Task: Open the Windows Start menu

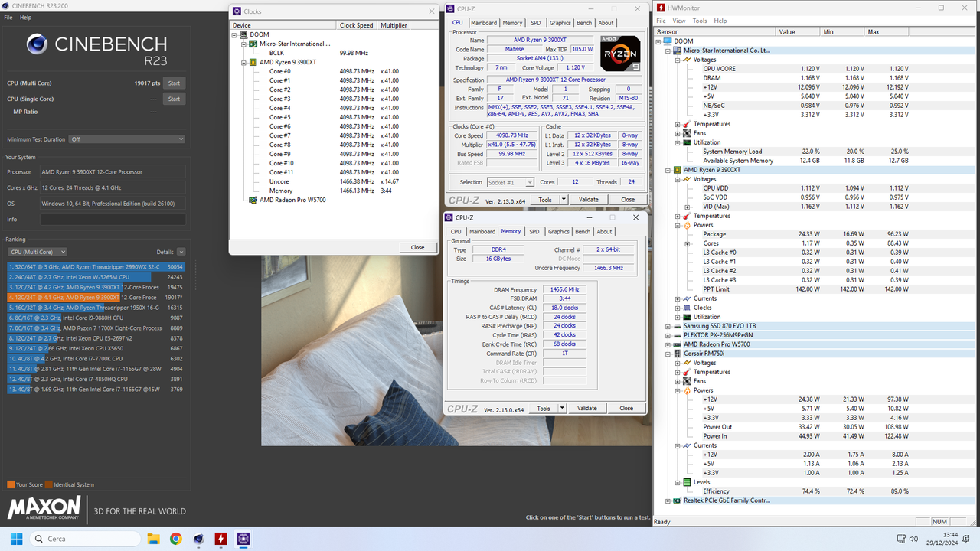Action: 15,539
